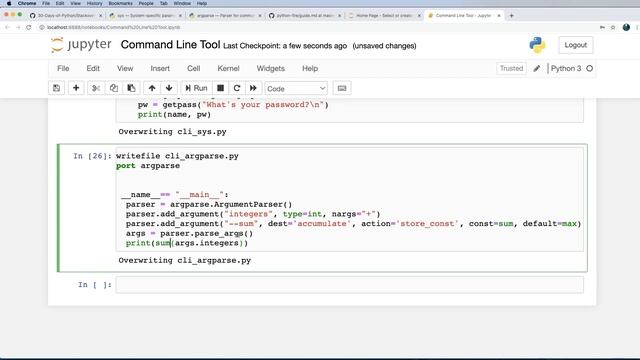Screen dimensions: 640x360
Task: Switch to the 30-Days-of-Python GitHub tab
Action: click(66, 16)
